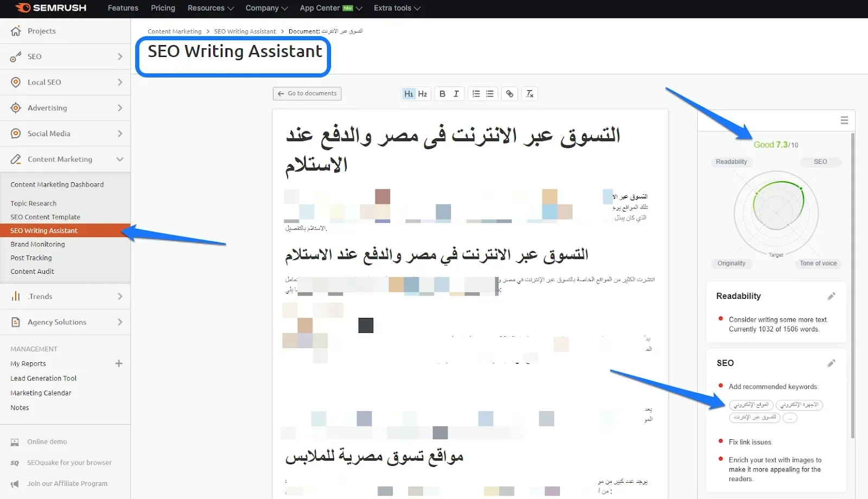Select the Originality chart label

(731, 263)
